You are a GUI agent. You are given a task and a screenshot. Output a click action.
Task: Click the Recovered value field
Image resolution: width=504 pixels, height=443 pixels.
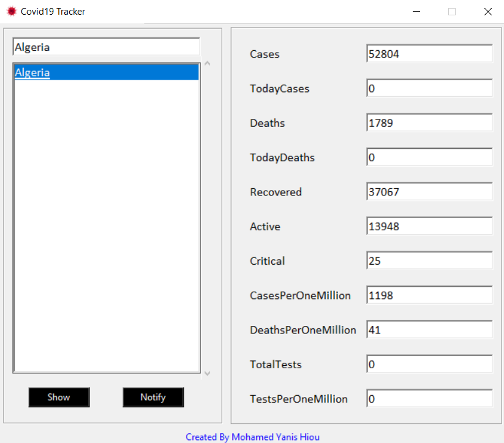coord(429,192)
